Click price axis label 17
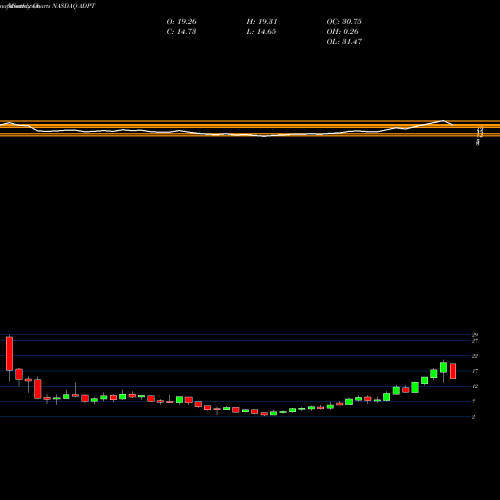500x500 pixels. pyautogui.click(x=475, y=371)
